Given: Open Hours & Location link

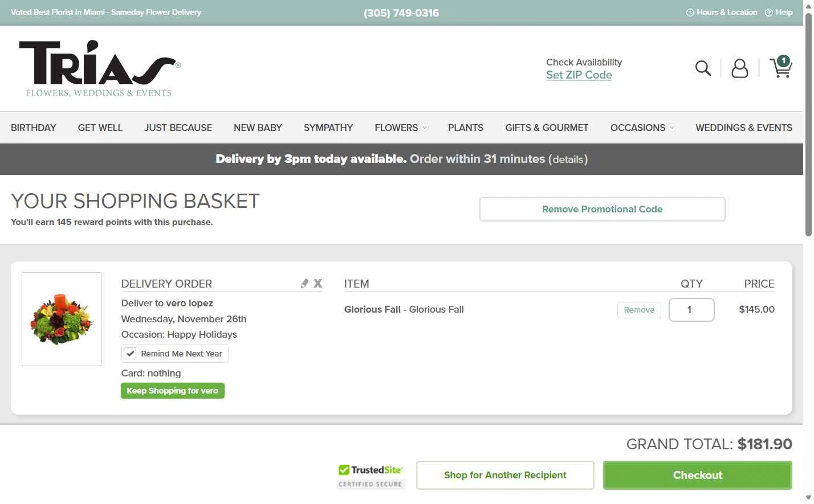Looking at the screenshot, I should pos(722,12).
